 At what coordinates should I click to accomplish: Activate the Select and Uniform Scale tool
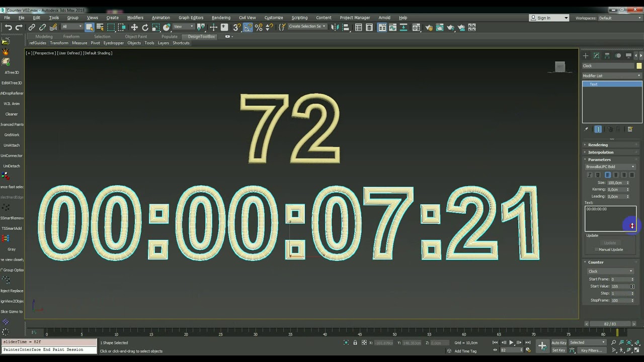click(x=156, y=28)
